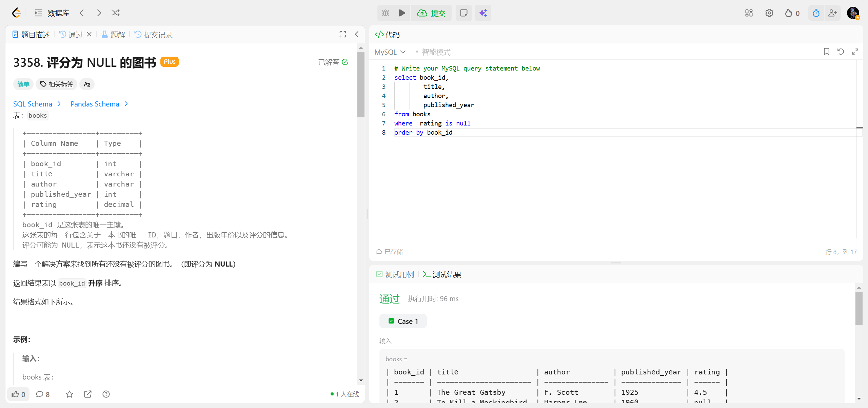This screenshot has height=408, width=868.
Task: Click the description panel vertical scrollbar
Action: point(361,85)
